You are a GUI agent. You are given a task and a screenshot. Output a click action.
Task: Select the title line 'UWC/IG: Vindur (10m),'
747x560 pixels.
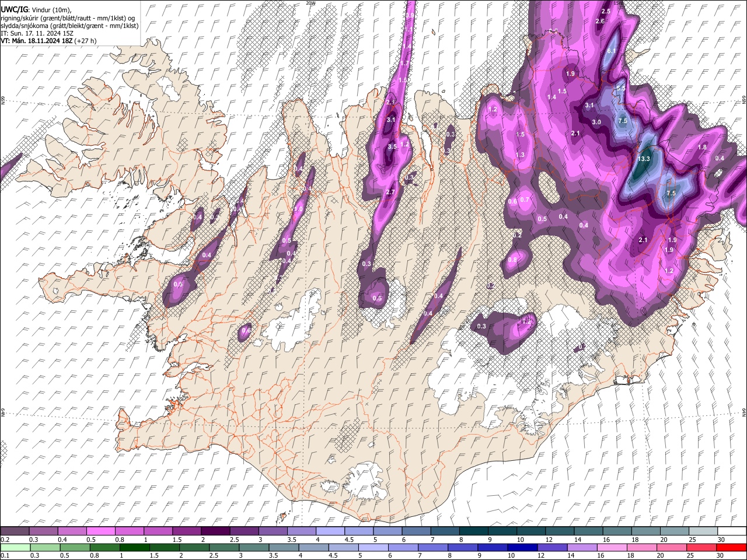(37, 10)
